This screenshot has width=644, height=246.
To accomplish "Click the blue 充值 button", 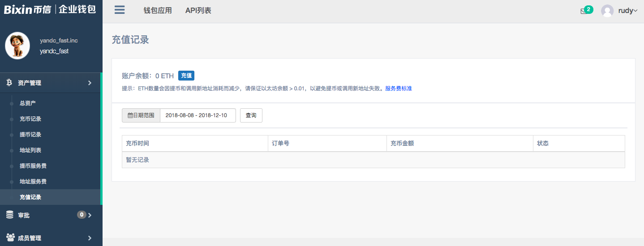I will [186, 76].
